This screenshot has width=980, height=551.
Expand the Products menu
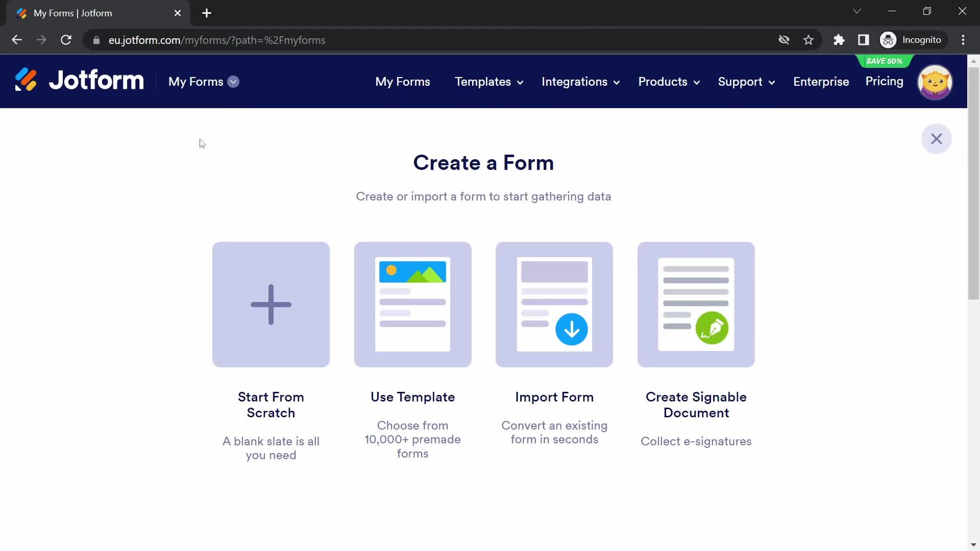[669, 82]
